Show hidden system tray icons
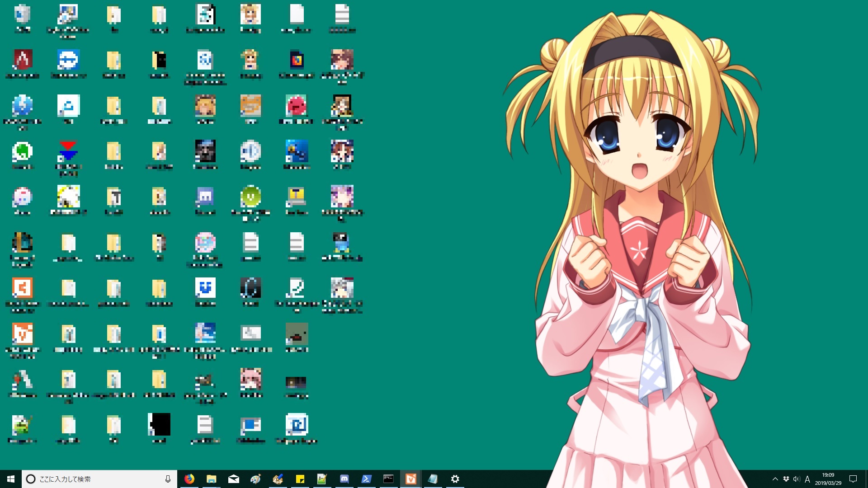Screen dimensions: 868x488 click(x=775, y=479)
